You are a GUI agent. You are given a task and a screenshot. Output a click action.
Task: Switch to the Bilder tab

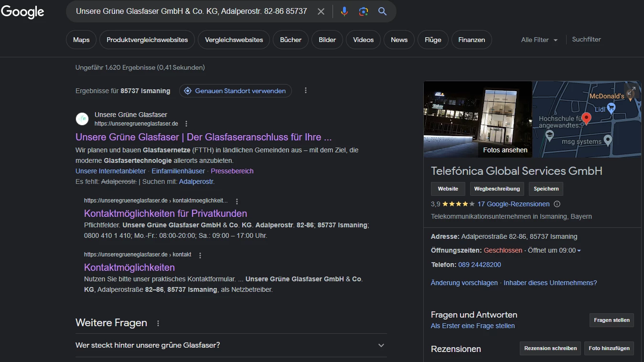tap(327, 40)
